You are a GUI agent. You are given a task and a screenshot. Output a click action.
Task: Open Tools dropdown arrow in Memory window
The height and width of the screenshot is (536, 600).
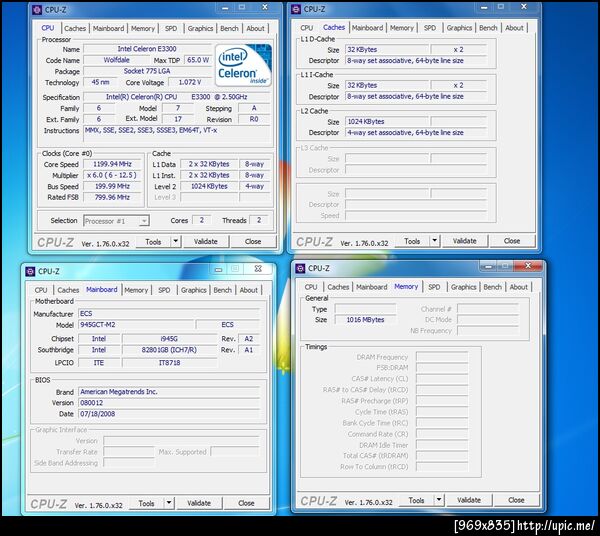click(439, 500)
